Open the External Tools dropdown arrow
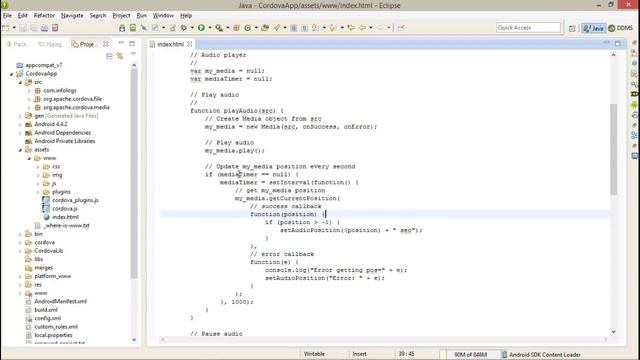The image size is (640, 360). [x=228, y=28]
